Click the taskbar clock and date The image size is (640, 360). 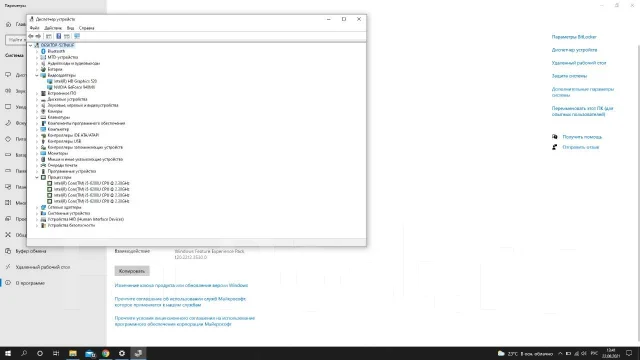[x=611, y=353]
